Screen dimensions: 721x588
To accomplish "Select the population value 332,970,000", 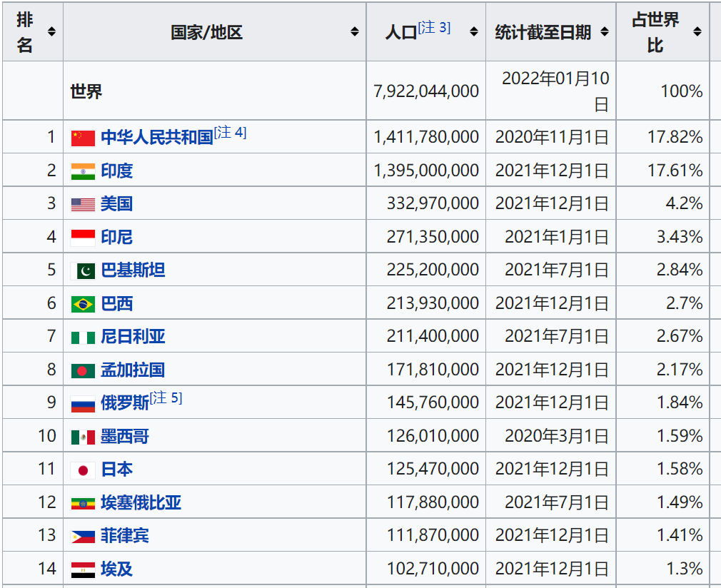I will pos(433,203).
